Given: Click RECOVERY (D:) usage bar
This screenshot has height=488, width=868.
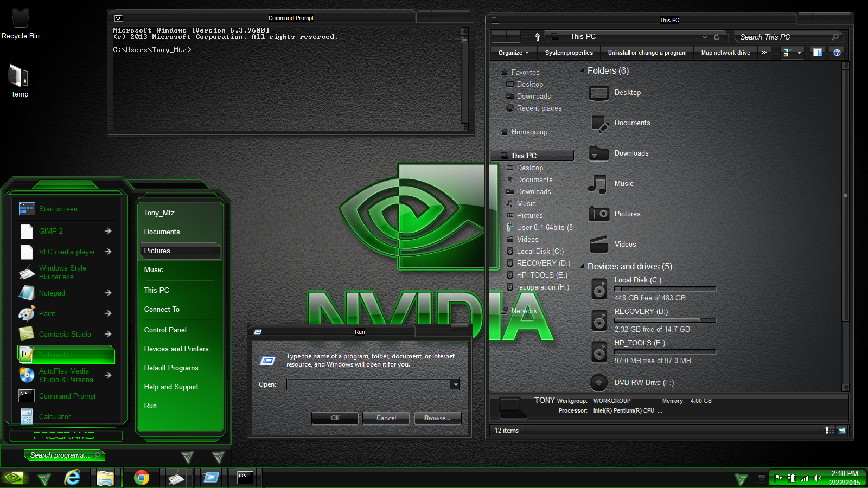Looking at the screenshot, I should point(665,320).
